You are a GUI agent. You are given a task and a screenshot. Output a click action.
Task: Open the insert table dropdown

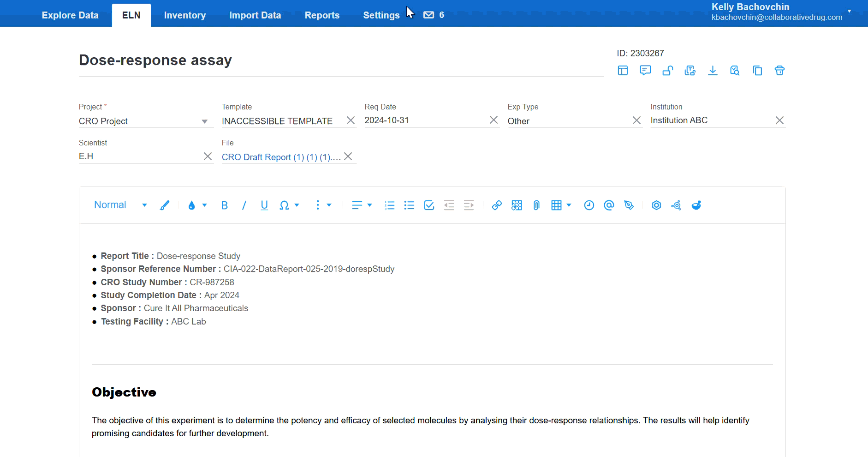(561, 205)
